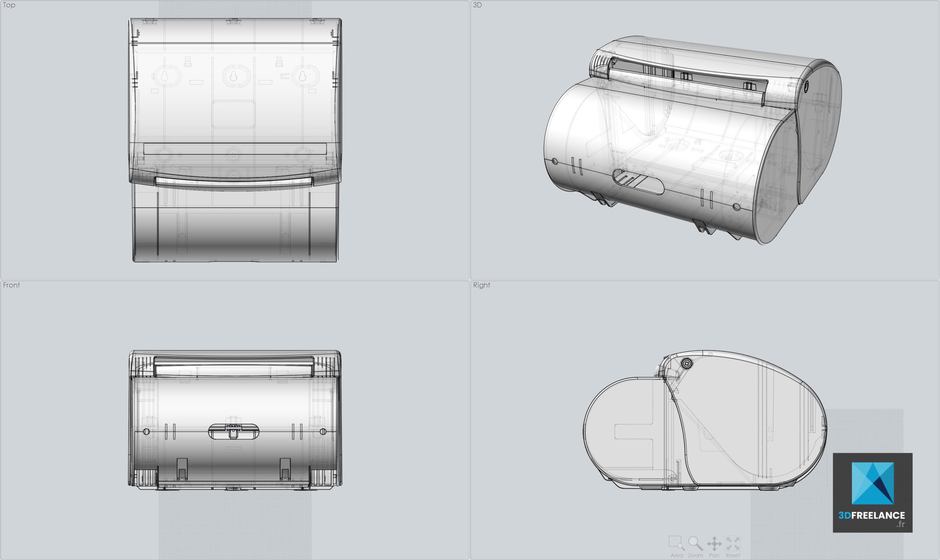Click the Front viewport label
This screenshot has height=560, width=940.
click(11, 285)
